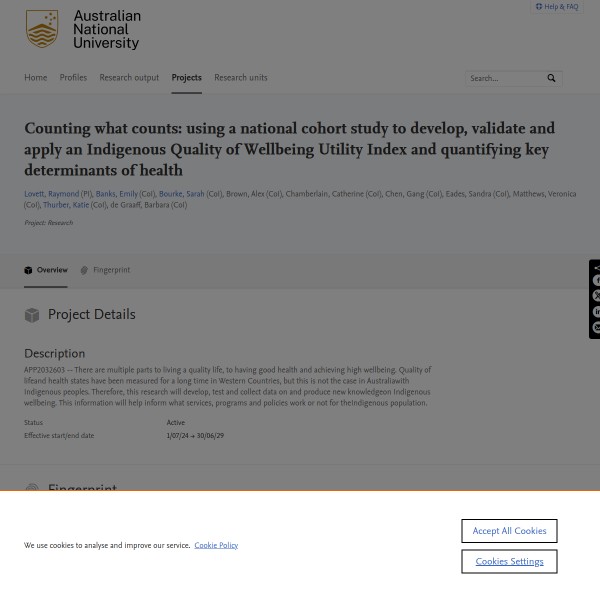
Task: Share this page by email
Action: click(x=596, y=327)
